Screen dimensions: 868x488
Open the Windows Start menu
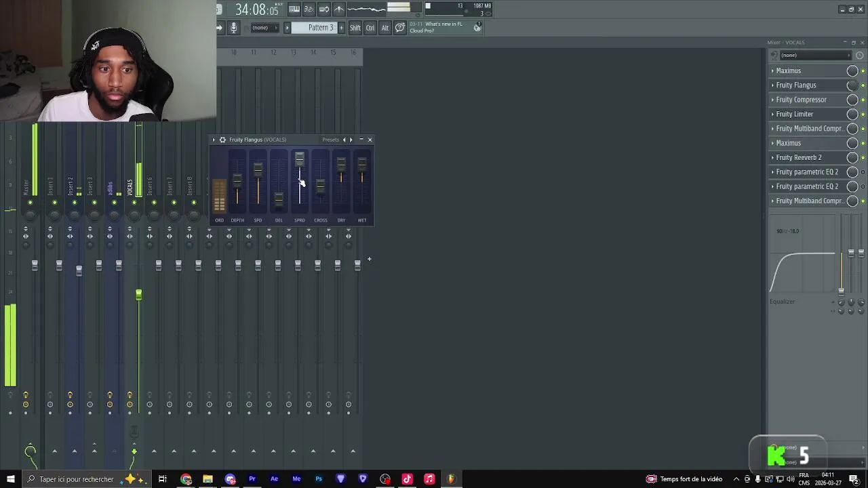(x=11, y=479)
